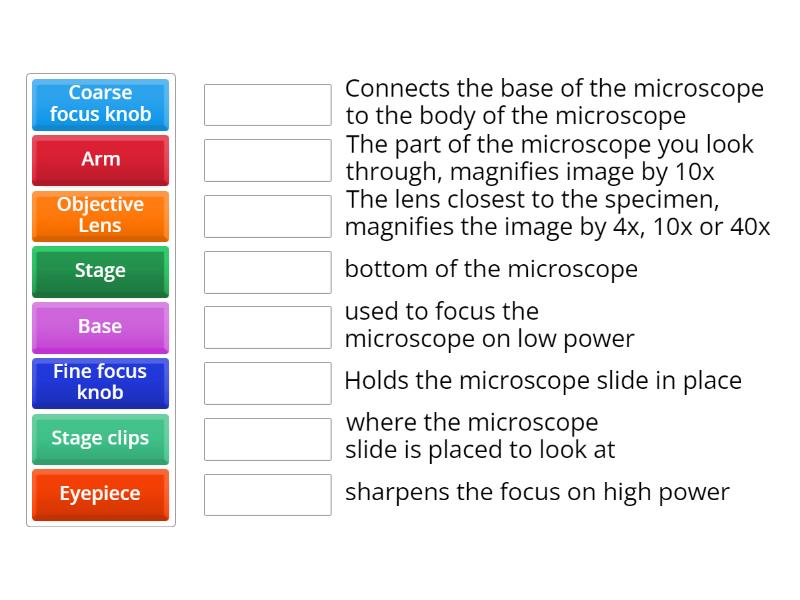Click the answer box beside sharpens high power focus

[267, 494]
